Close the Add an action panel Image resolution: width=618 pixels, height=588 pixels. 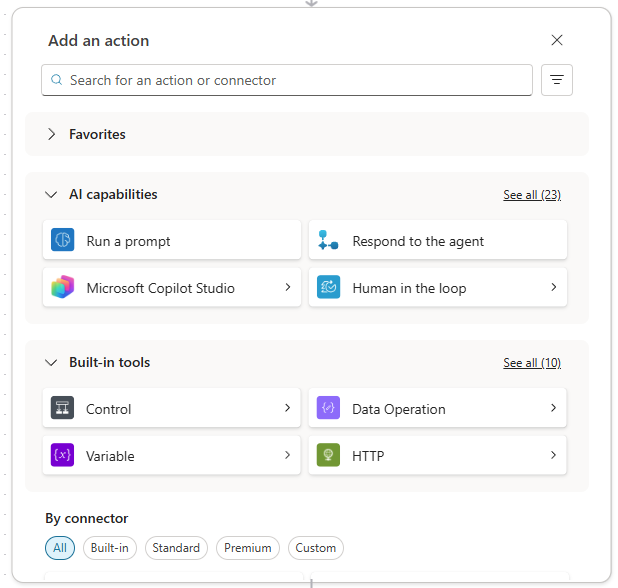(x=557, y=40)
